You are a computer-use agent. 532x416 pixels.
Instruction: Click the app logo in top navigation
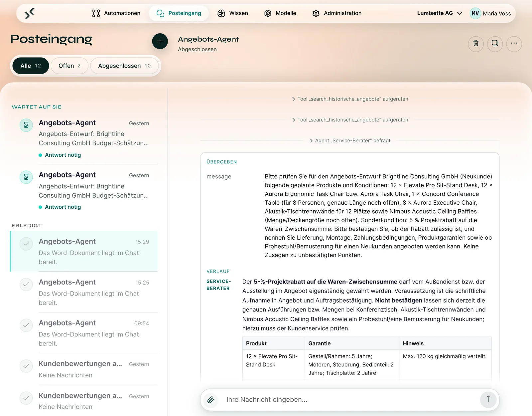[29, 13]
